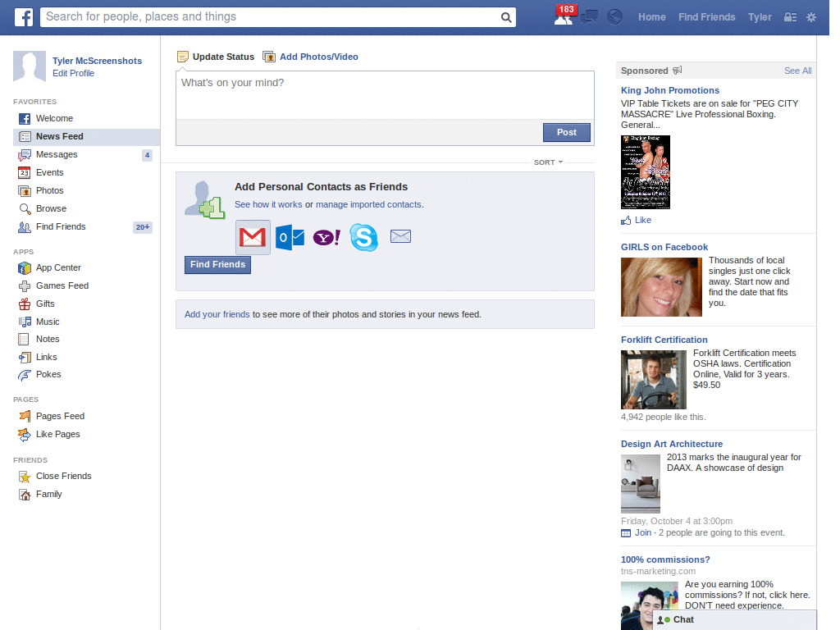840x630 pixels.
Task: Open friend requests icon with 183 badge
Action: click(x=564, y=16)
